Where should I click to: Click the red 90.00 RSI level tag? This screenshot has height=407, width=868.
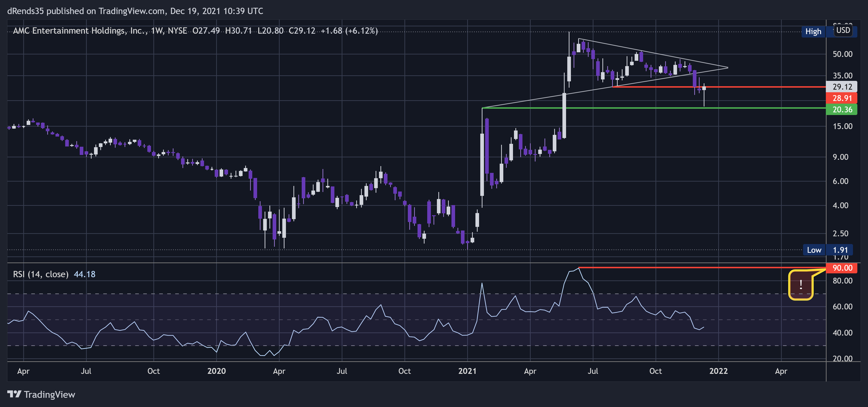click(842, 268)
